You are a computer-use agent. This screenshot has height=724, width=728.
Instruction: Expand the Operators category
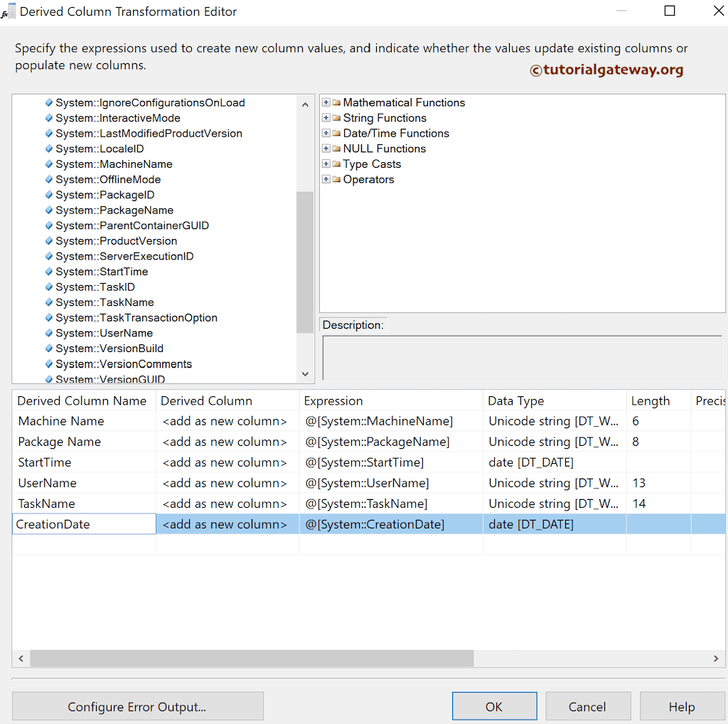point(326,179)
